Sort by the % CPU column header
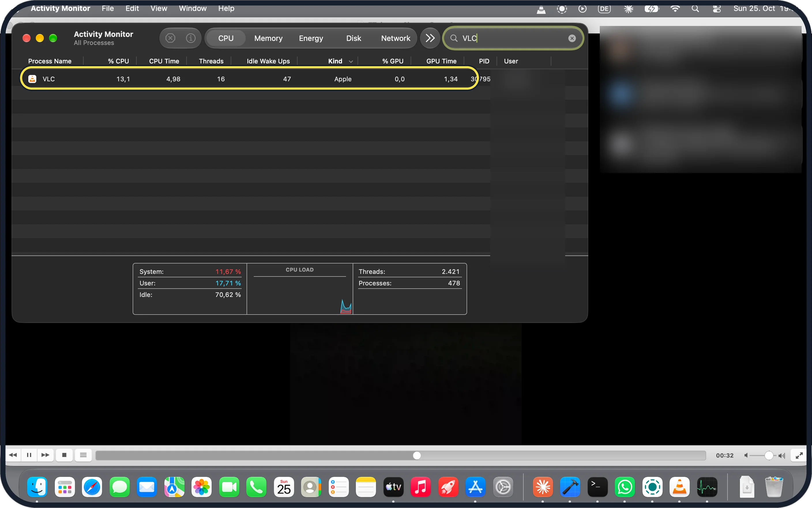Viewport: 812px width, 508px height. tap(118, 61)
